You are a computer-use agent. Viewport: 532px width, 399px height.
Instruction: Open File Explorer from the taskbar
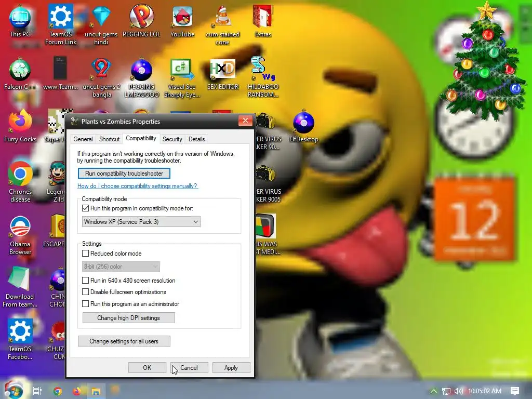tap(96, 391)
